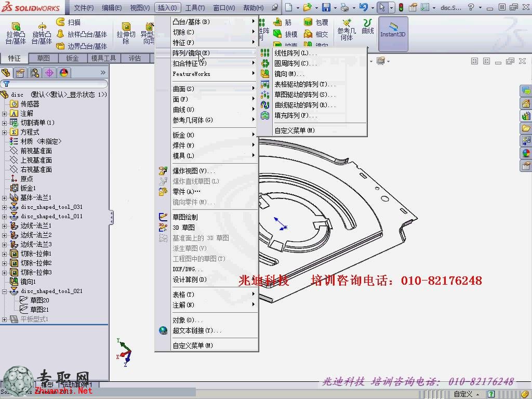Open the PropertyManager tab icon
Image resolution: width=532 pixels, height=399 pixels.
point(20,73)
